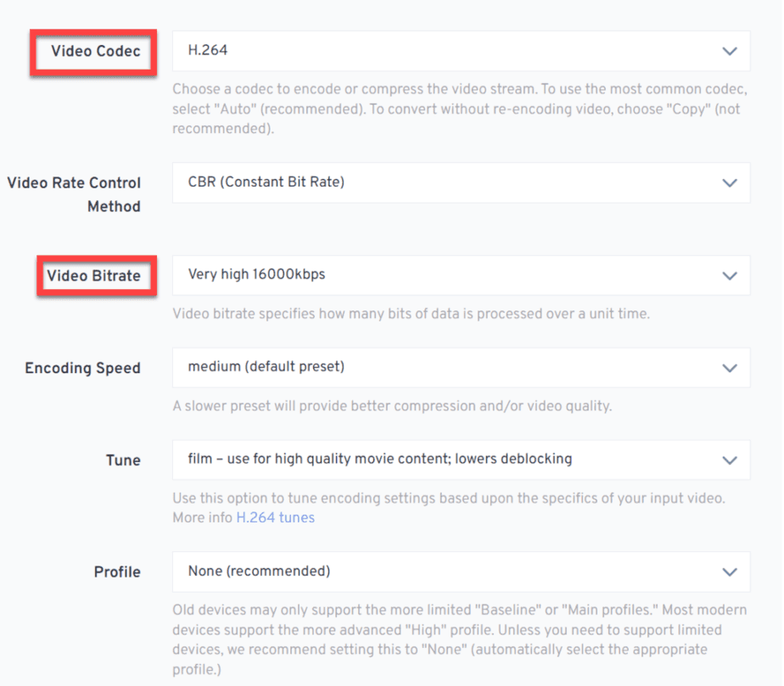Open the H.264 video codec dropdown
The height and width of the screenshot is (686, 784).
coord(461,51)
